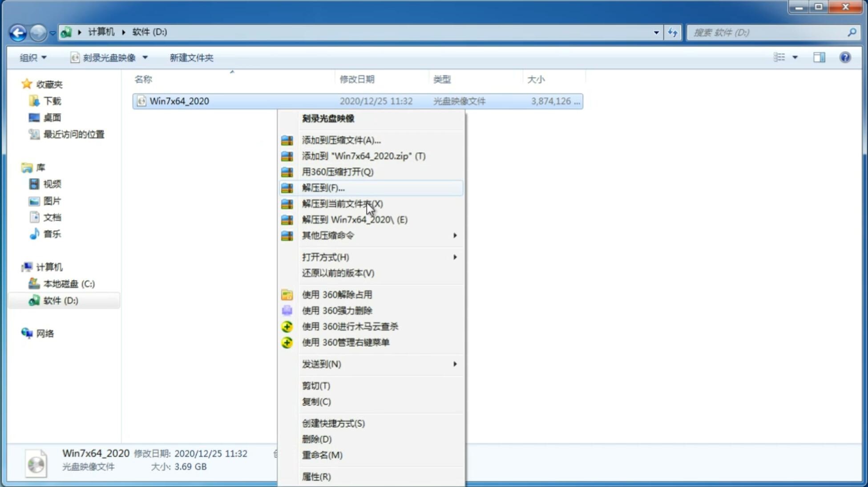Expand 发送到 submenu arrow
Viewport: 868px width, 487px height.
(x=454, y=364)
